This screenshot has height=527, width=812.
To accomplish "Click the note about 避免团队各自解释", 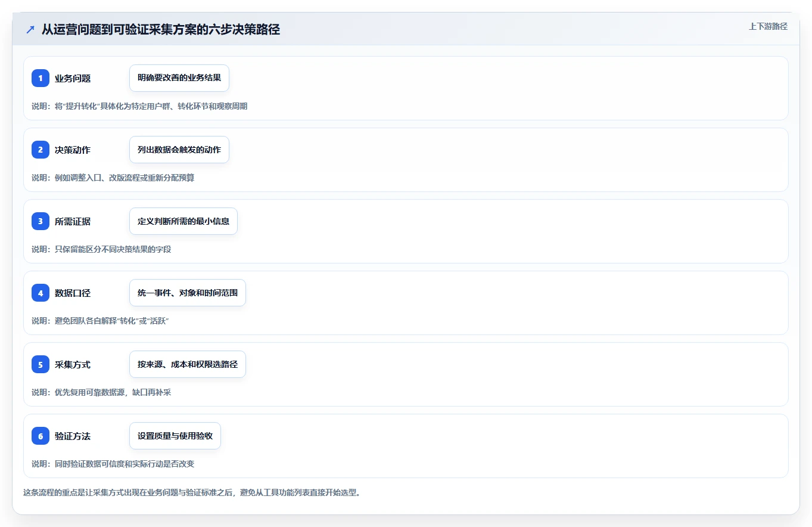I will [x=101, y=321].
